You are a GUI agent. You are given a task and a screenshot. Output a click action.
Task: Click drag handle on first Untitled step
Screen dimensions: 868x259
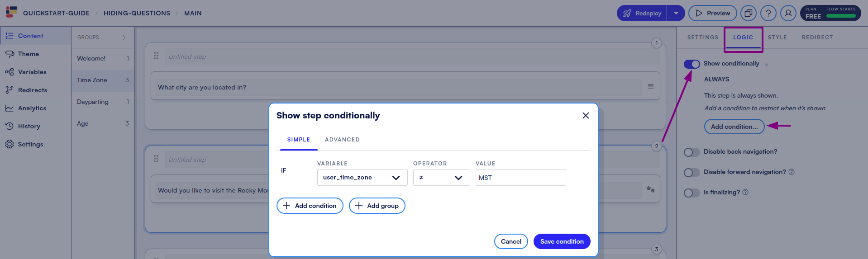click(156, 56)
